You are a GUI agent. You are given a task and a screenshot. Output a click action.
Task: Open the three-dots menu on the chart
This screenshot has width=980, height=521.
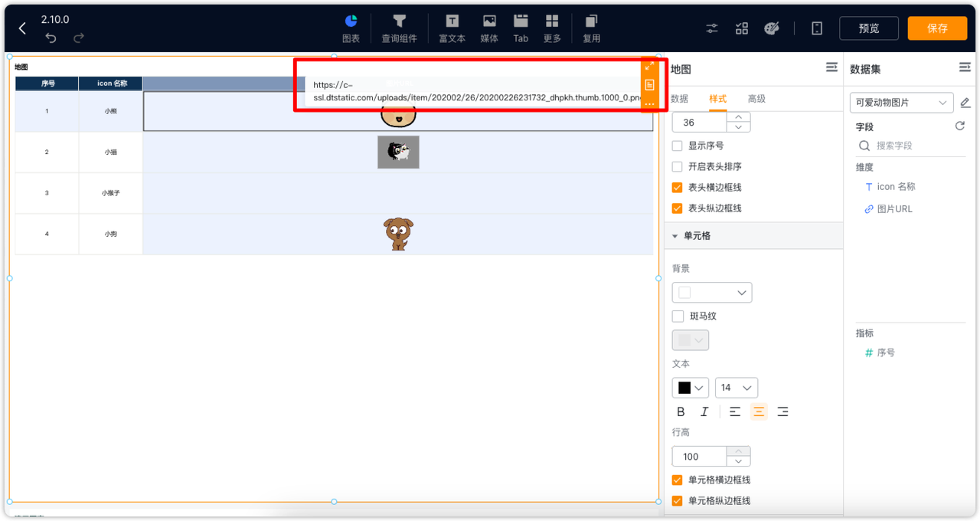(649, 103)
